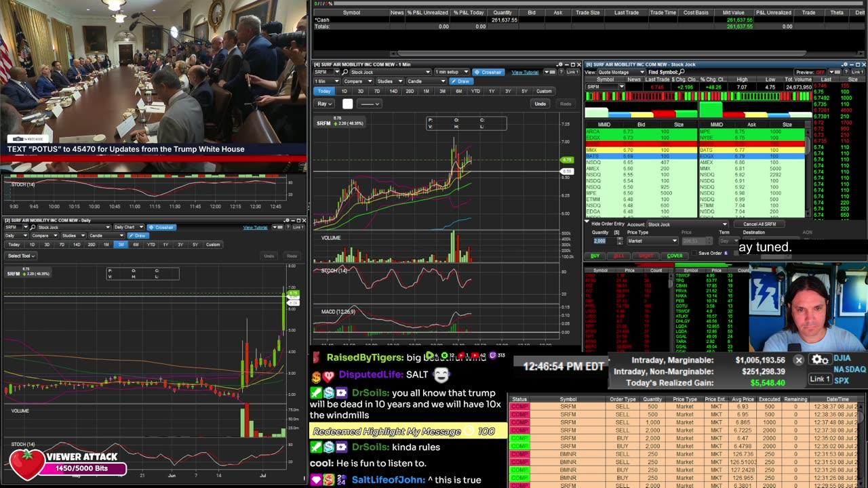The image size is (868, 488).
Task: Click Cancel All SRFM button
Action: pyautogui.click(x=759, y=224)
